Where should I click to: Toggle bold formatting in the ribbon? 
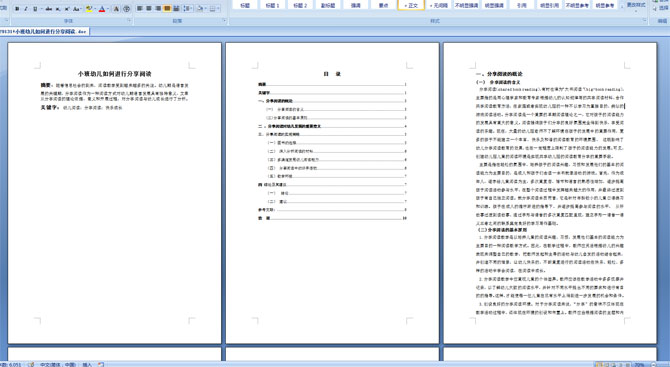17,9
